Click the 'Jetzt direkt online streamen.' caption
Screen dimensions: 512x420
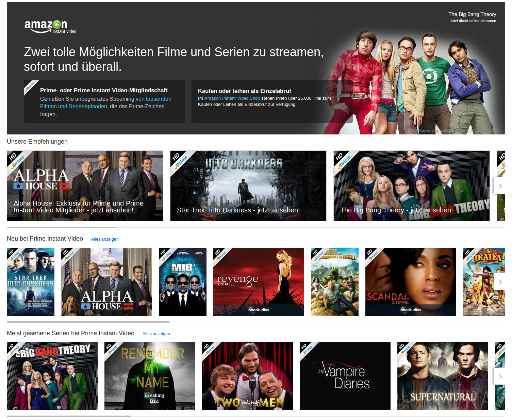click(473, 21)
